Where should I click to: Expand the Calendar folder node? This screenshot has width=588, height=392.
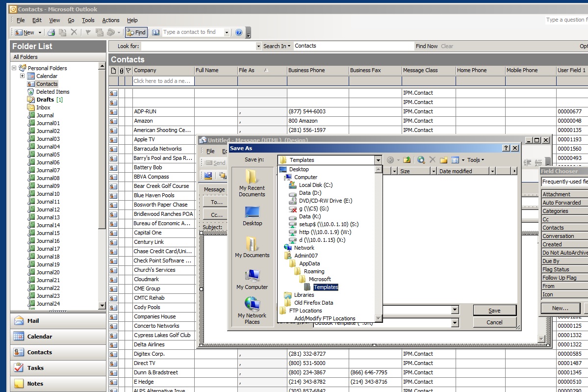tap(22, 76)
